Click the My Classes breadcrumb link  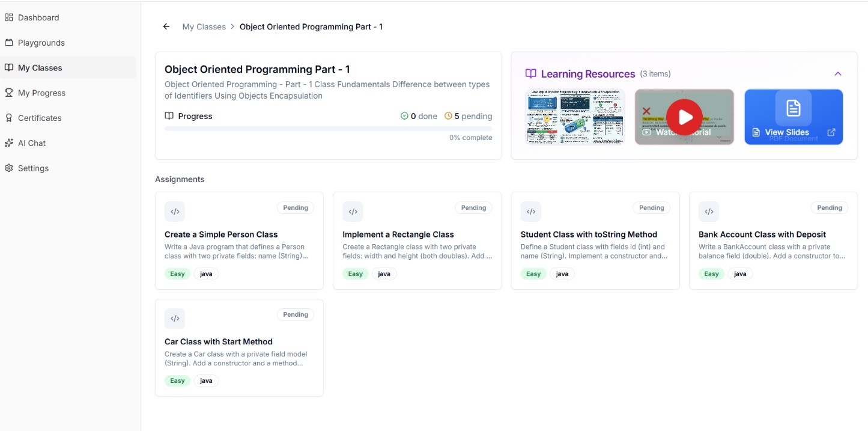click(x=204, y=26)
